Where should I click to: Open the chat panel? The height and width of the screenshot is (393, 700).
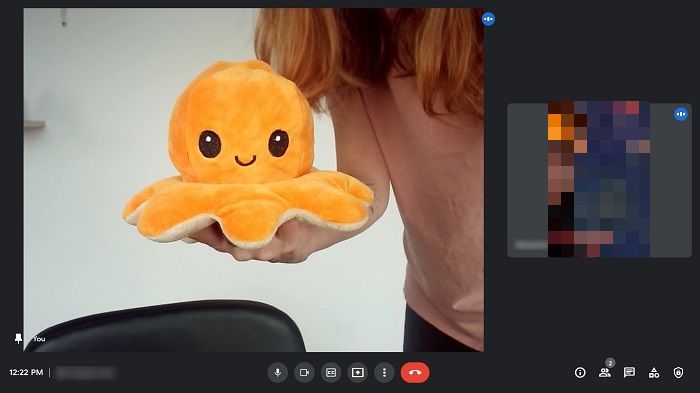tap(629, 372)
